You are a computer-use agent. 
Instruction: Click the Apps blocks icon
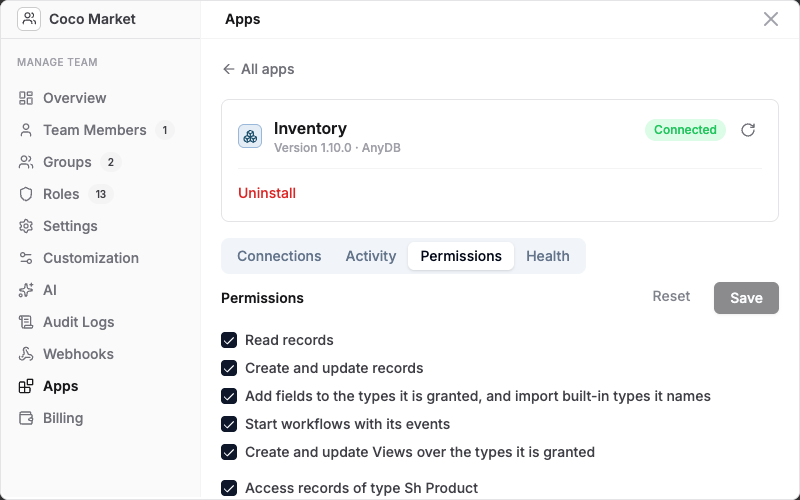point(26,386)
